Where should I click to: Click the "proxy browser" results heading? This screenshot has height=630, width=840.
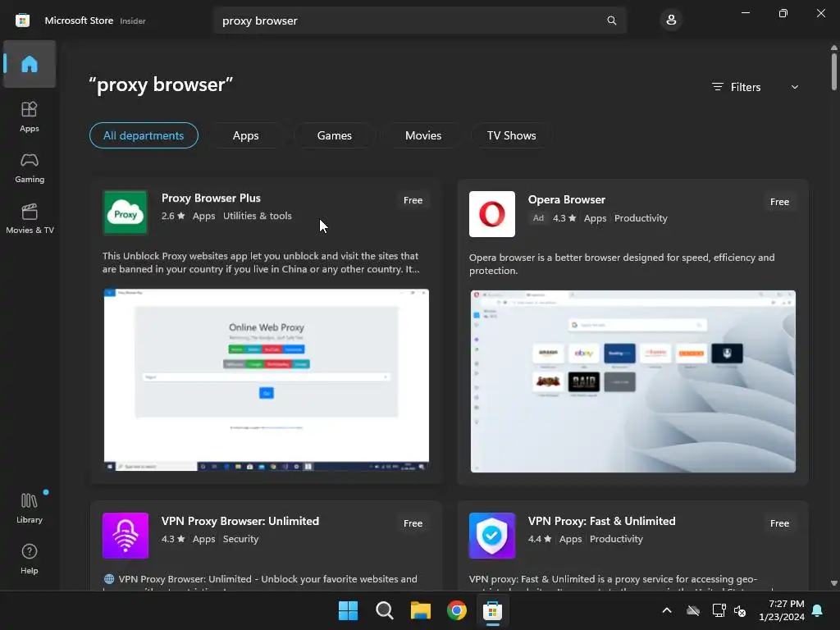[161, 84]
